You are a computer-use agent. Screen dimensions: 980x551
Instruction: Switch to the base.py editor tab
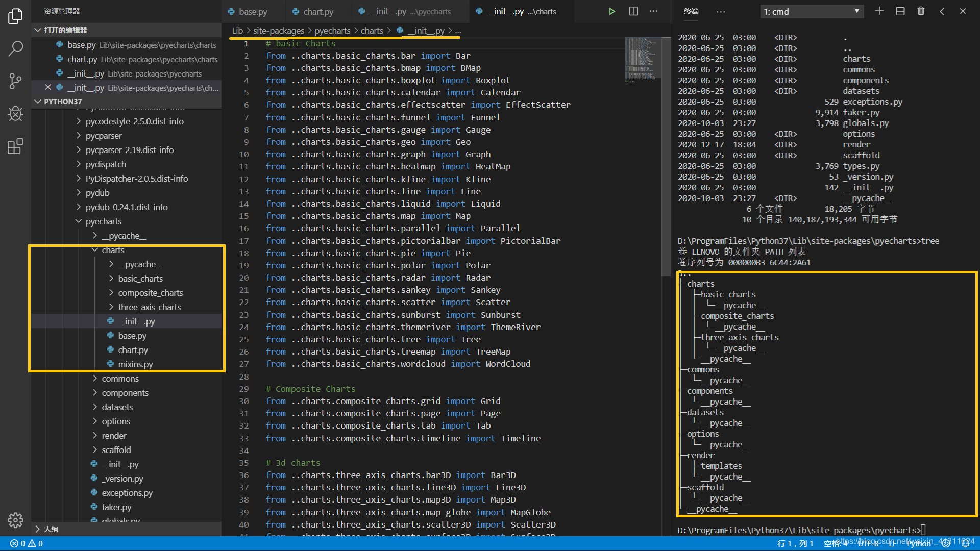pyautogui.click(x=253, y=11)
